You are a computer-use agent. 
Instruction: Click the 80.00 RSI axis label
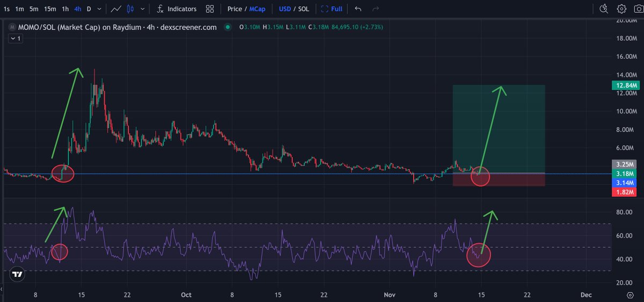tap(625, 212)
